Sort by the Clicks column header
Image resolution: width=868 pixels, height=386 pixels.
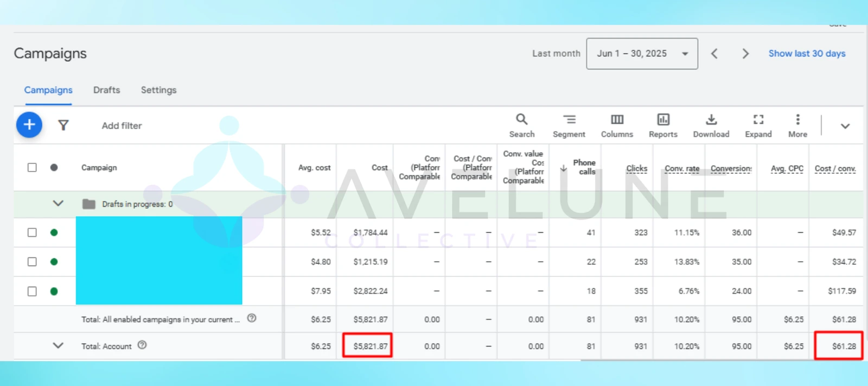pyautogui.click(x=637, y=169)
